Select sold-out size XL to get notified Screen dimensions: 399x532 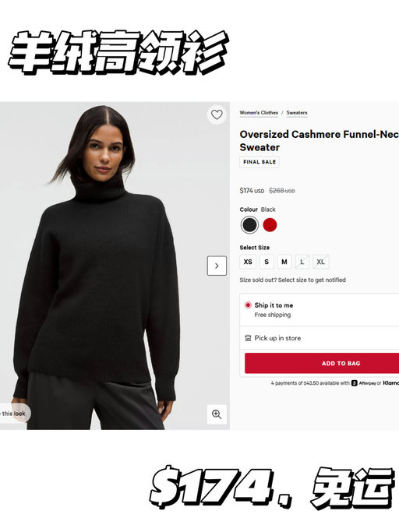tap(320, 262)
